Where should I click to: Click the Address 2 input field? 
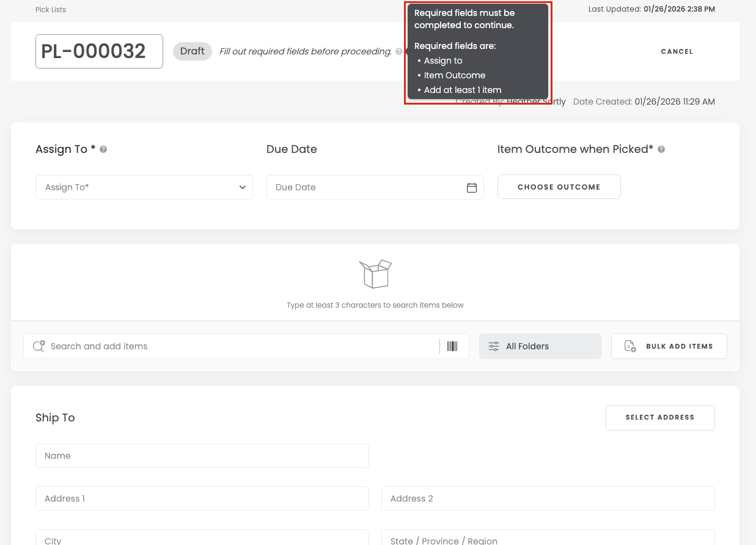click(x=548, y=499)
